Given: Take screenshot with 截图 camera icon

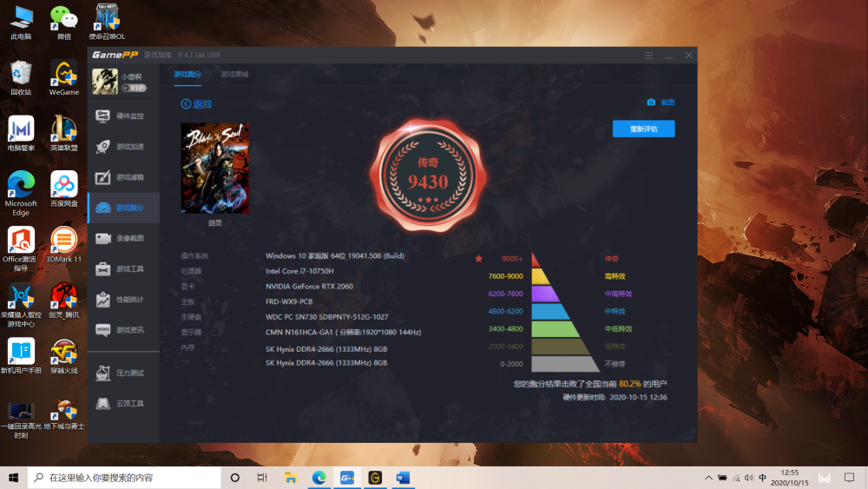Looking at the screenshot, I should [661, 102].
